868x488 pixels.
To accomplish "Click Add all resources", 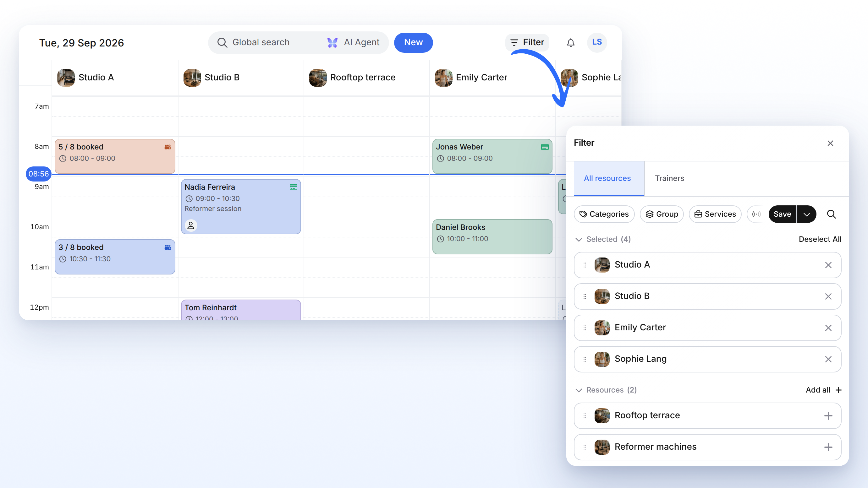I will (823, 390).
